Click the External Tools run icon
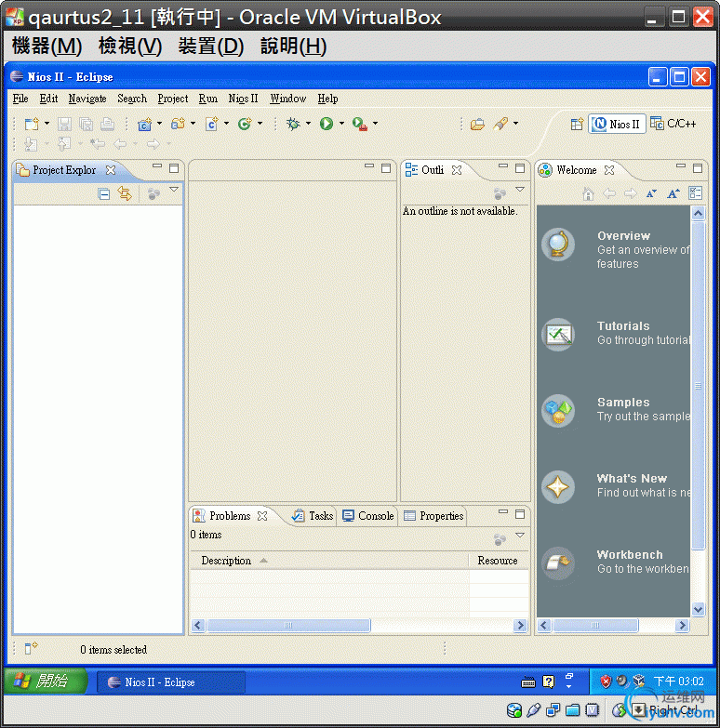Viewport: 720px width, 728px height. pos(360,124)
